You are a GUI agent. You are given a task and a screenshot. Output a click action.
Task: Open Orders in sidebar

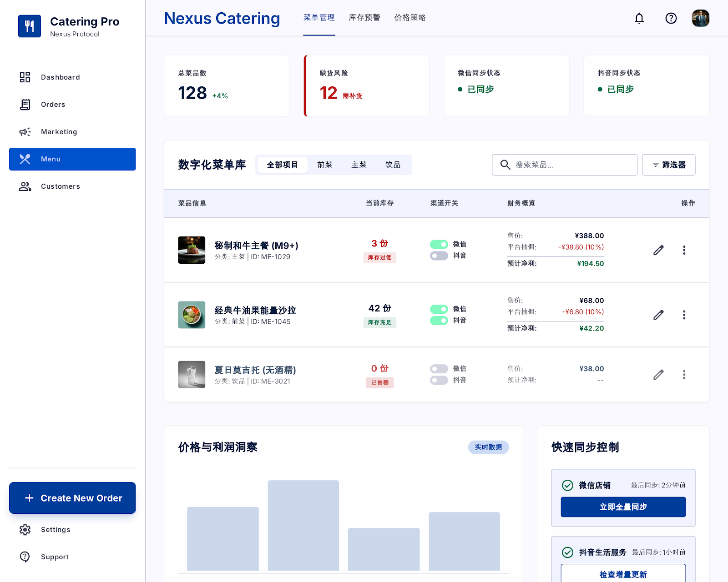click(x=72, y=105)
